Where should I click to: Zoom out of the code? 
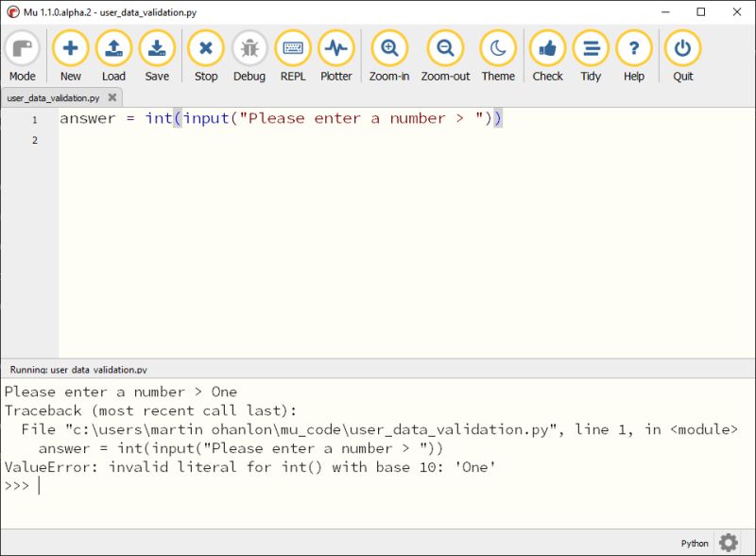tap(444, 52)
